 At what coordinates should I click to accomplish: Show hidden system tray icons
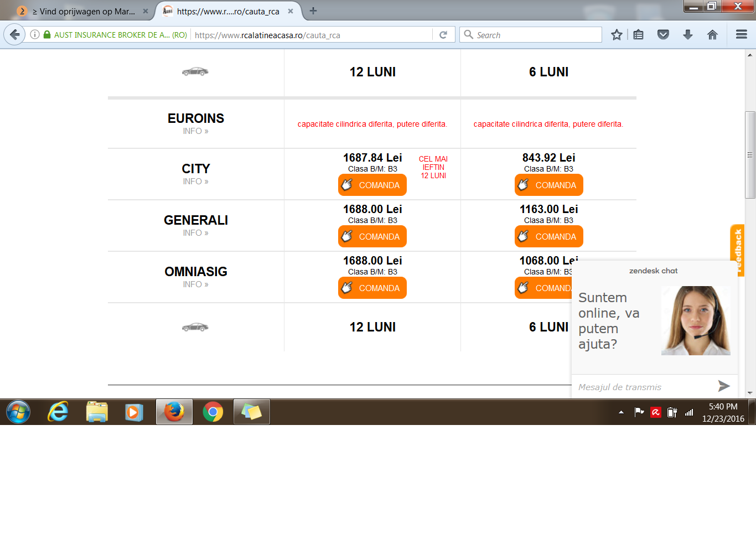621,412
